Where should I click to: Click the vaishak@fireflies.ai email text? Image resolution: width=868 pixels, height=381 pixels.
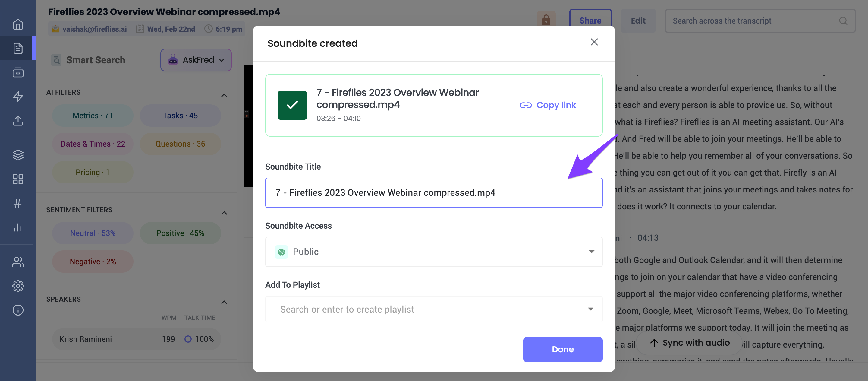pos(95,29)
